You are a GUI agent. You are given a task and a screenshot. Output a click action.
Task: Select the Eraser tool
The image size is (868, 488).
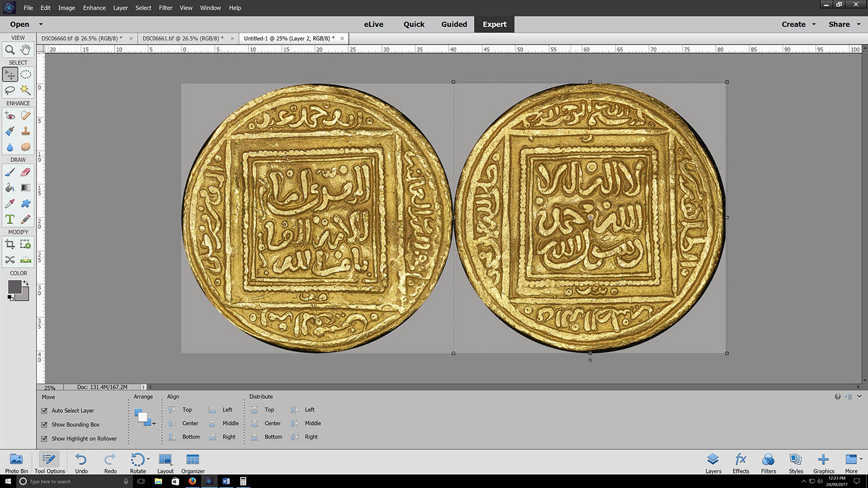[x=25, y=172]
